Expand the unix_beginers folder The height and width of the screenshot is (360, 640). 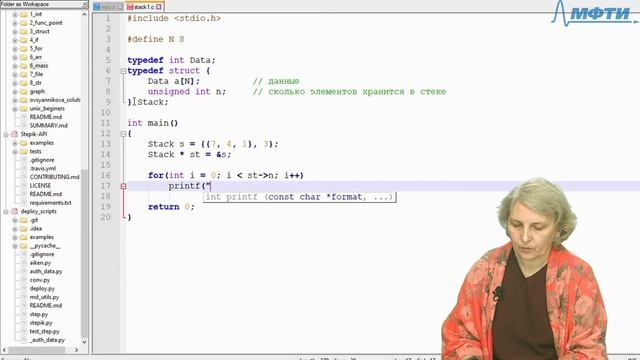(15, 109)
